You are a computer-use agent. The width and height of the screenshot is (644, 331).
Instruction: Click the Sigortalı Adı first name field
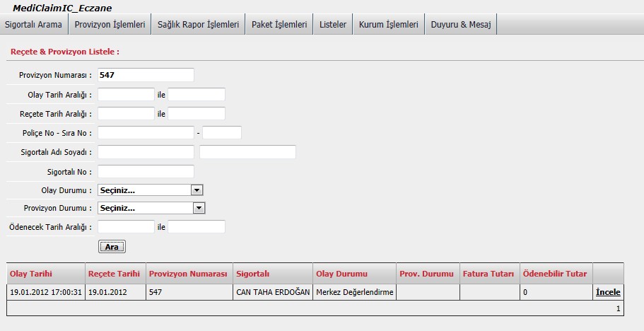click(146, 152)
